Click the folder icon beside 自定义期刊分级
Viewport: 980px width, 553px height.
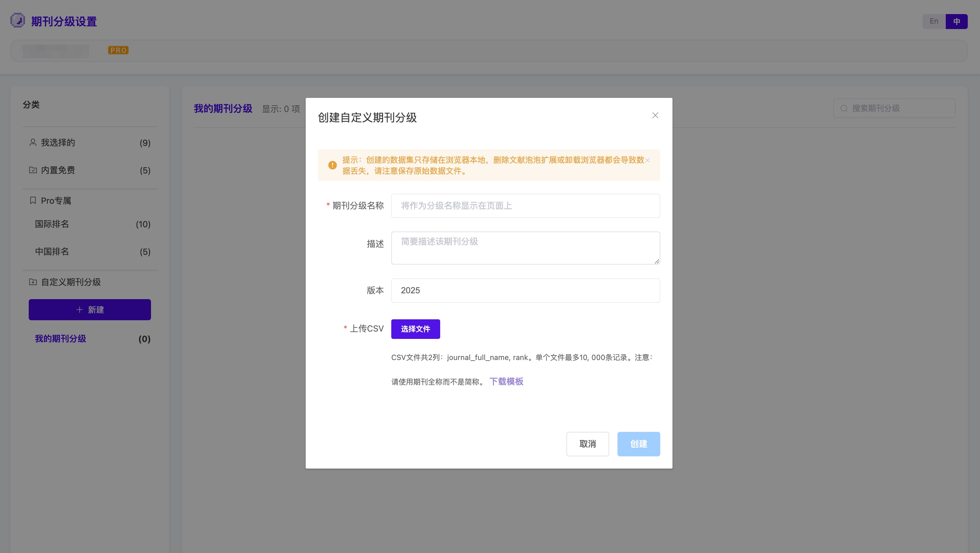click(x=33, y=282)
